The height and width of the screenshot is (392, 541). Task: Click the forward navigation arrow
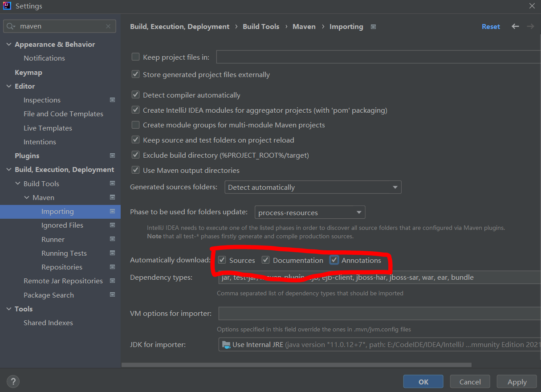[x=530, y=27]
